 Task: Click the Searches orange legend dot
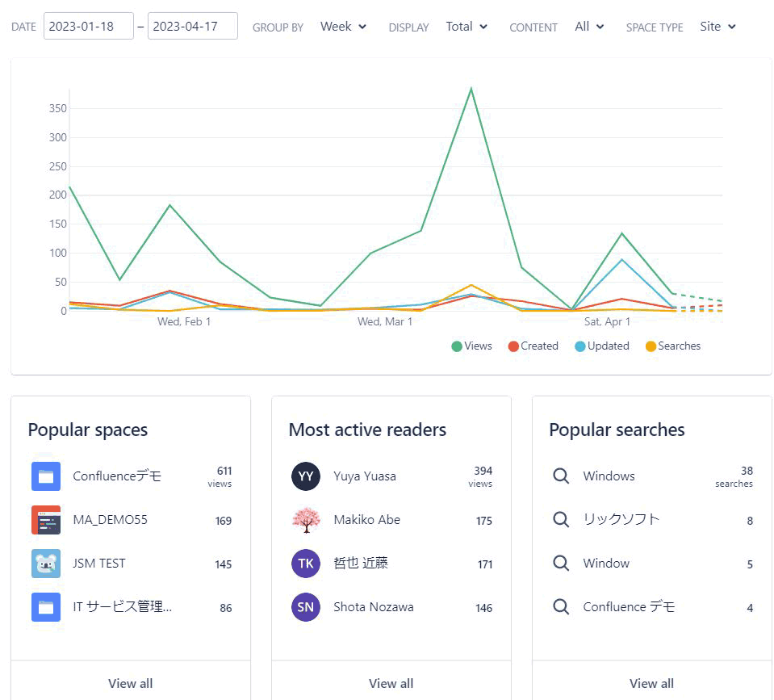point(651,346)
